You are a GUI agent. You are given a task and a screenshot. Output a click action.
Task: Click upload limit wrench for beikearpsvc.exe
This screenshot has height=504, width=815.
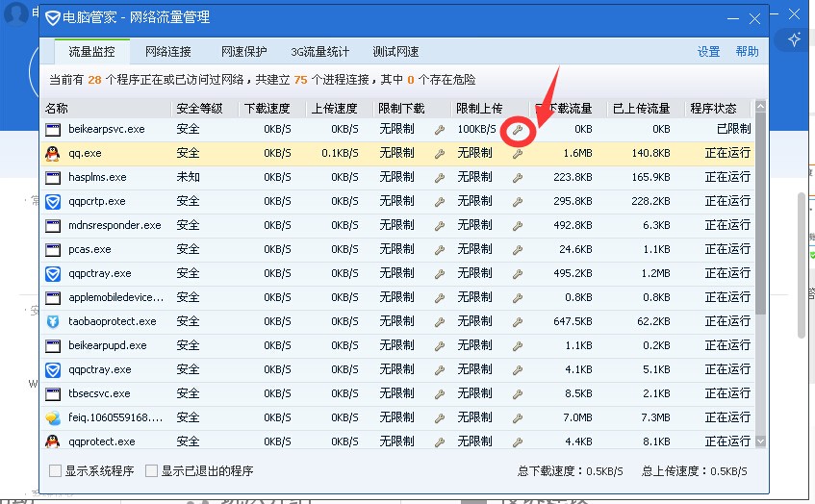pyautogui.click(x=517, y=130)
